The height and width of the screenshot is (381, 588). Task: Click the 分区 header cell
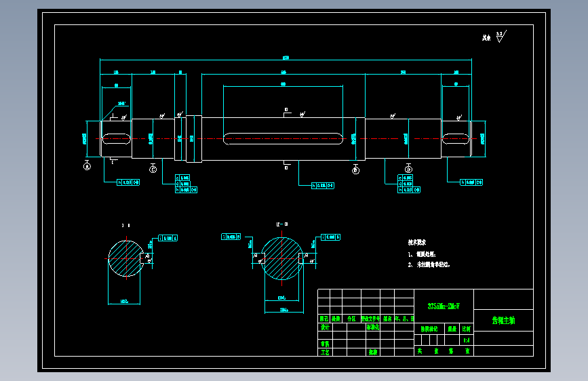point(352,319)
